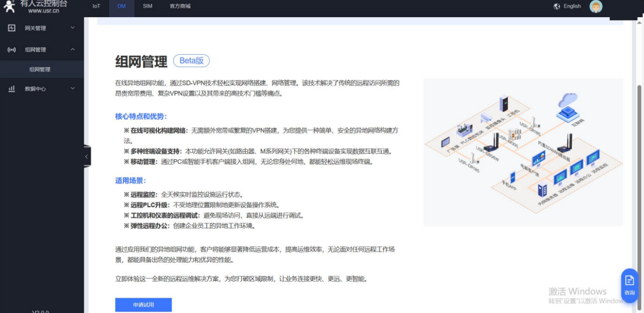
Task: Expand the 网关管理 chevron arrow
Action: tap(73, 28)
